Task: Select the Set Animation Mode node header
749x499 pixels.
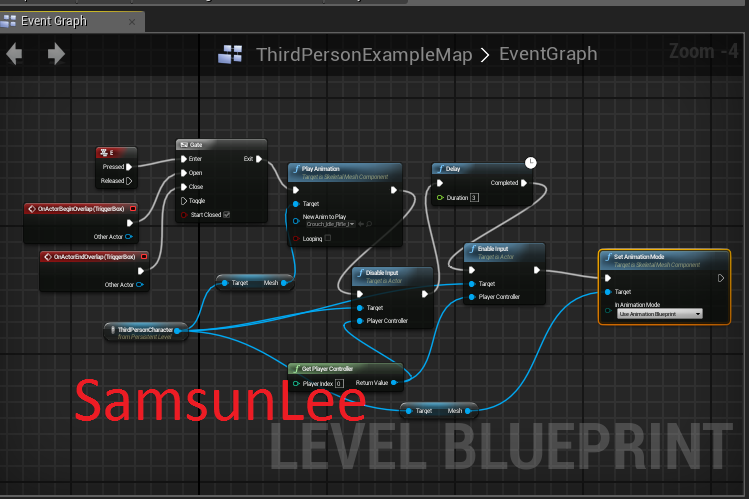Action: point(664,260)
